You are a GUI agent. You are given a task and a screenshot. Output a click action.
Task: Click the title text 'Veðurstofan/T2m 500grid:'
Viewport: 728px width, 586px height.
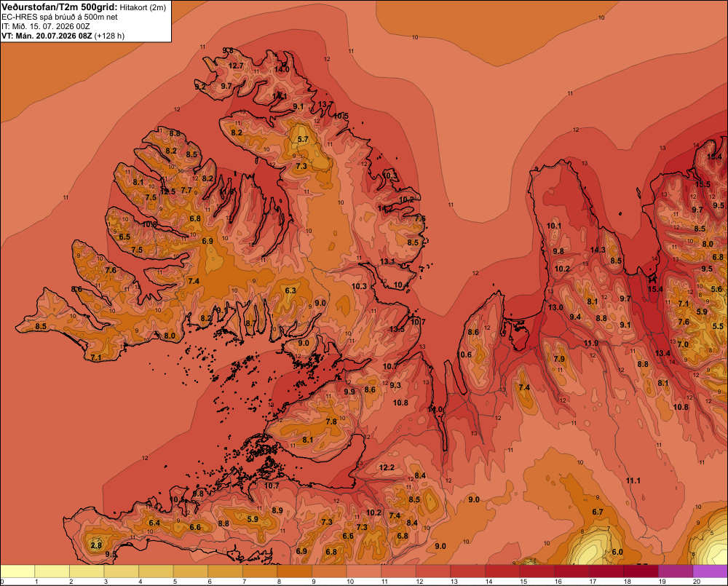[x=60, y=7]
